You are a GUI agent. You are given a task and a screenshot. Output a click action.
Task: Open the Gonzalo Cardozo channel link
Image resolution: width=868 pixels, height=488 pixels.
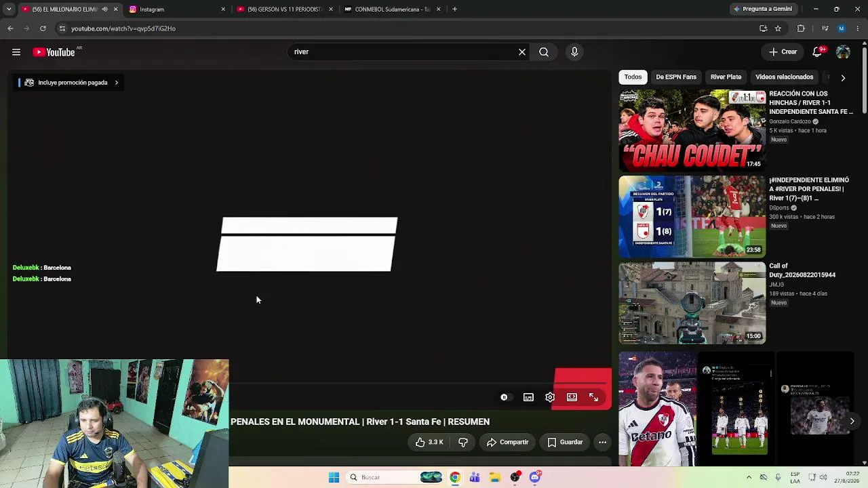tap(790, 122)
